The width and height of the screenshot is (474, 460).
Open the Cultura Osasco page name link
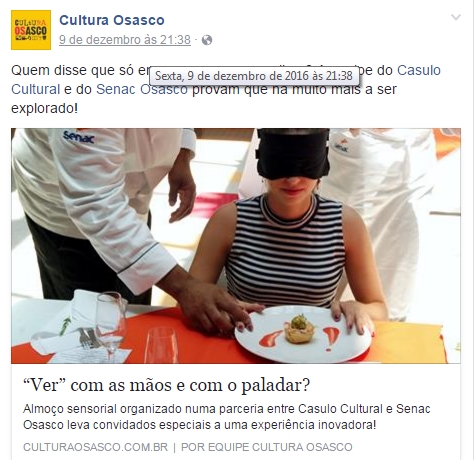[x=112, y=20]
